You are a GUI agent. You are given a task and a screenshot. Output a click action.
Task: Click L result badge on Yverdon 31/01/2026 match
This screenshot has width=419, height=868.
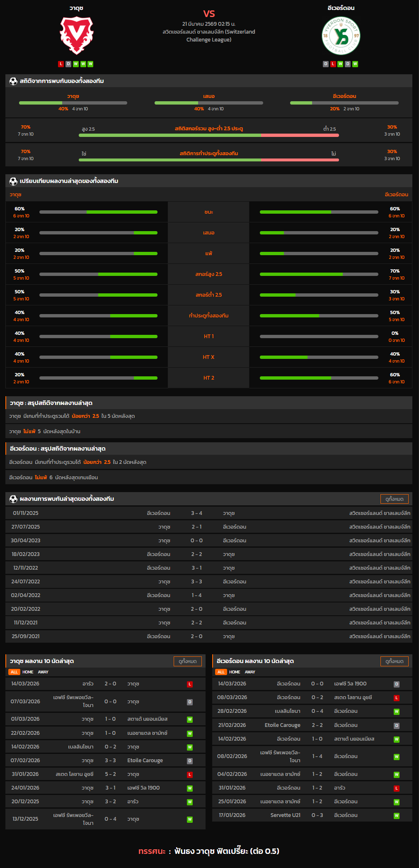pos(397,788)
